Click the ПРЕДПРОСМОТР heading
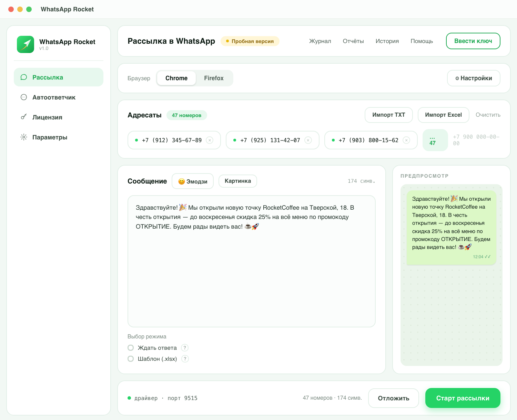 click(x=425, y=176)
